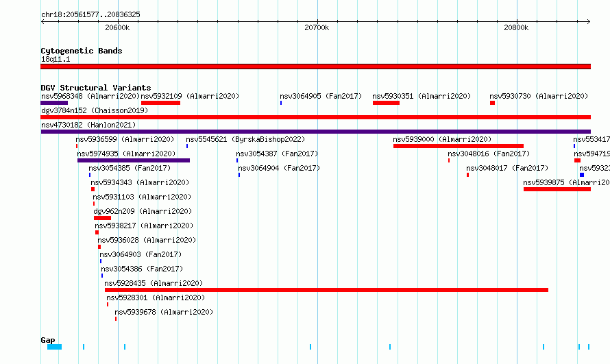Click the 20600k ruler label
The width and height of the screenshot is (610, 364).
coord(117,27)
